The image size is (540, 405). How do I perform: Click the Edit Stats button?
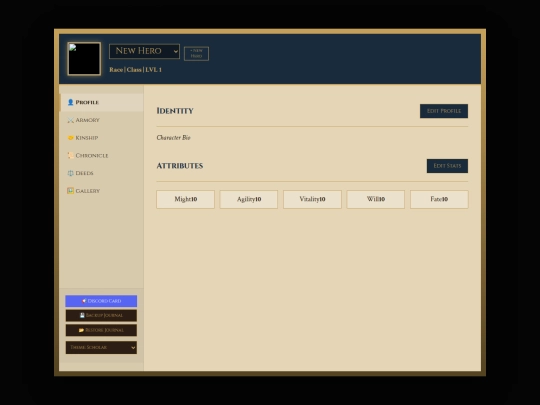click(x=447, y=166)
